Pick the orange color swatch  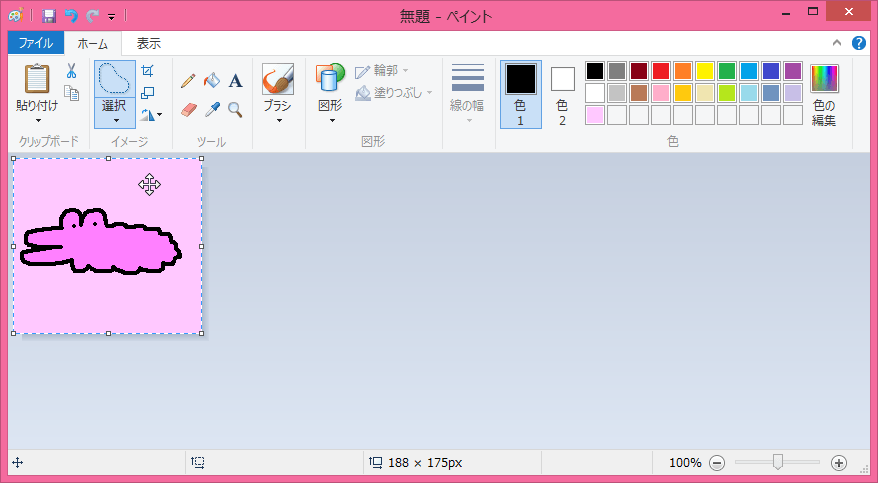(683, 71)
